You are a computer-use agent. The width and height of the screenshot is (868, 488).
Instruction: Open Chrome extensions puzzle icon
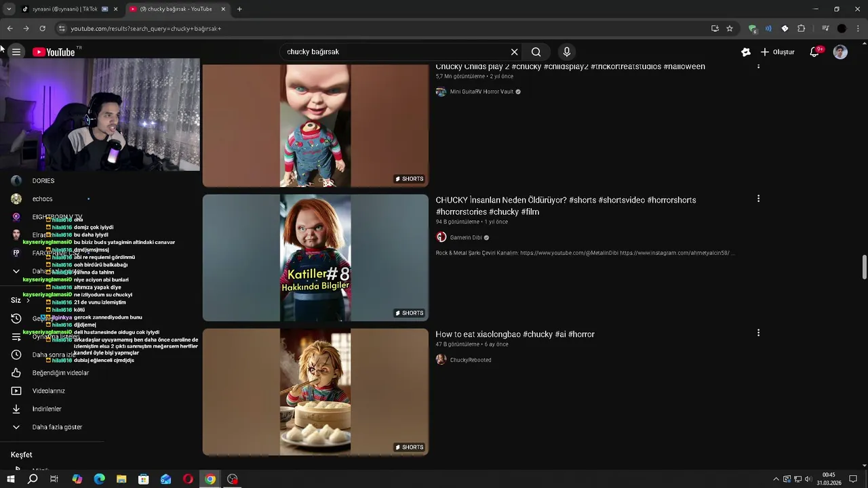tap(801, 28)
